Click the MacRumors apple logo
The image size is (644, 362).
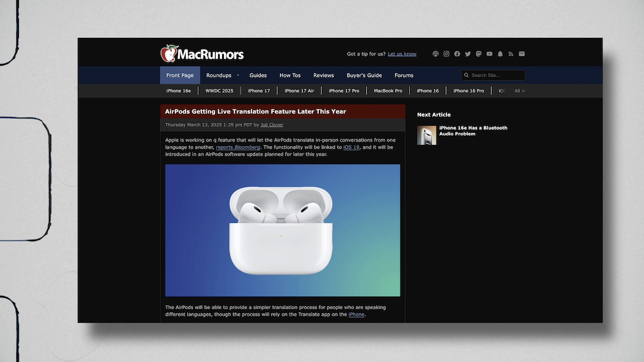tap(169, 54)
